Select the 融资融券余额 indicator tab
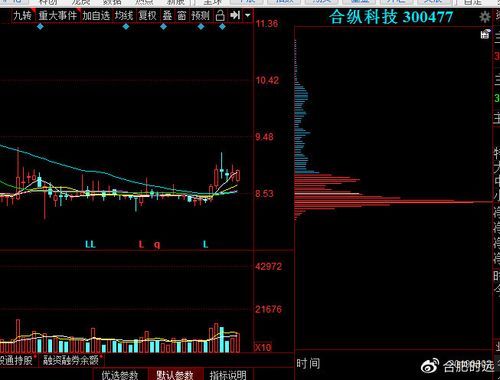 [71, 360]
